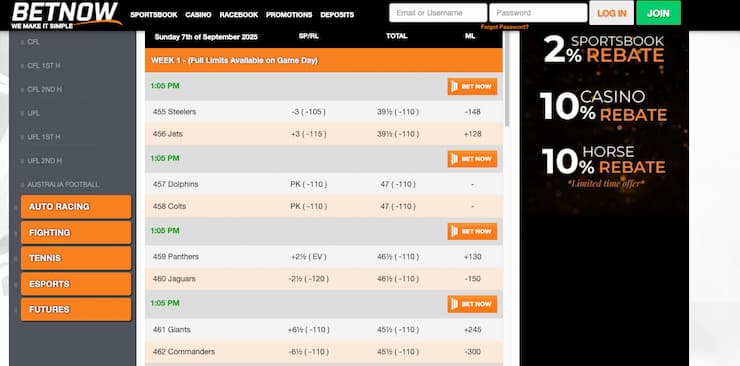The width and height of the screenshot is (740, 366).
Task: Select Steelers moneyline -148
Action: [x=472, y=112]
